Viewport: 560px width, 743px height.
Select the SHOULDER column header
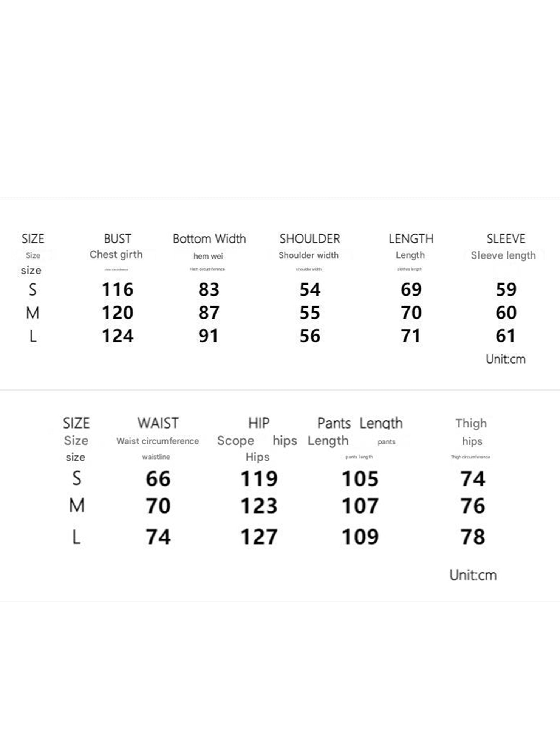[x=309, y=239]
